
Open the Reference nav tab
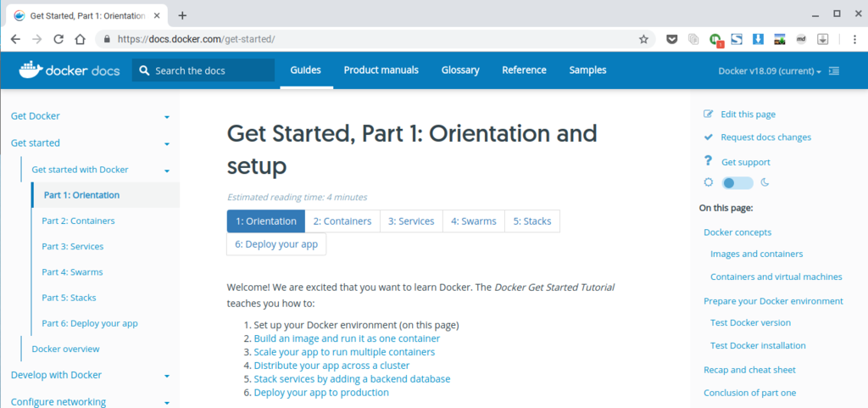tap(524, 70)
